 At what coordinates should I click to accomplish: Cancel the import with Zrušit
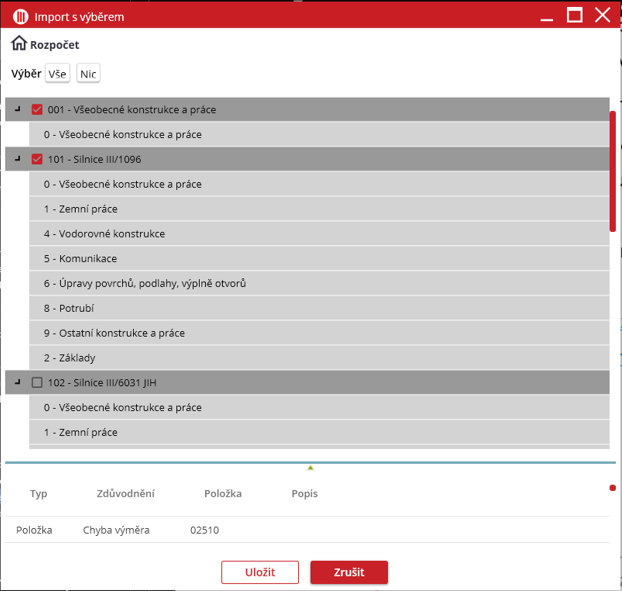point(348,572)
